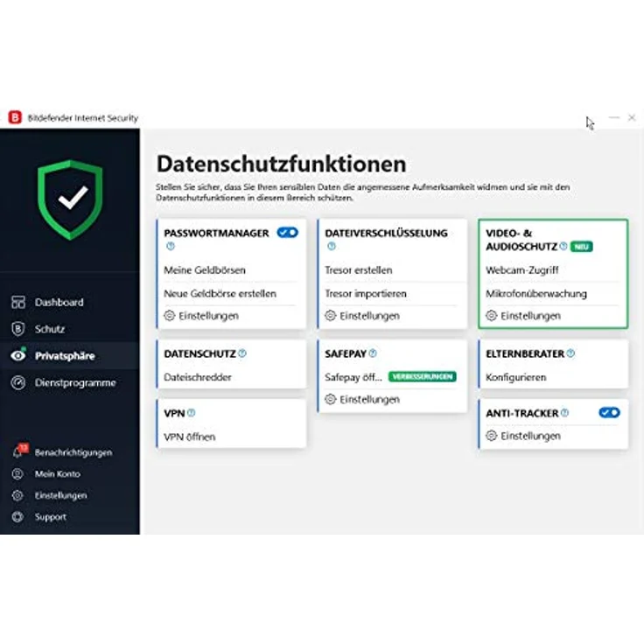Viewport: 644px width, 644px height.
Task: Click Neue Geldbörse erstellen
Action: 220,294
